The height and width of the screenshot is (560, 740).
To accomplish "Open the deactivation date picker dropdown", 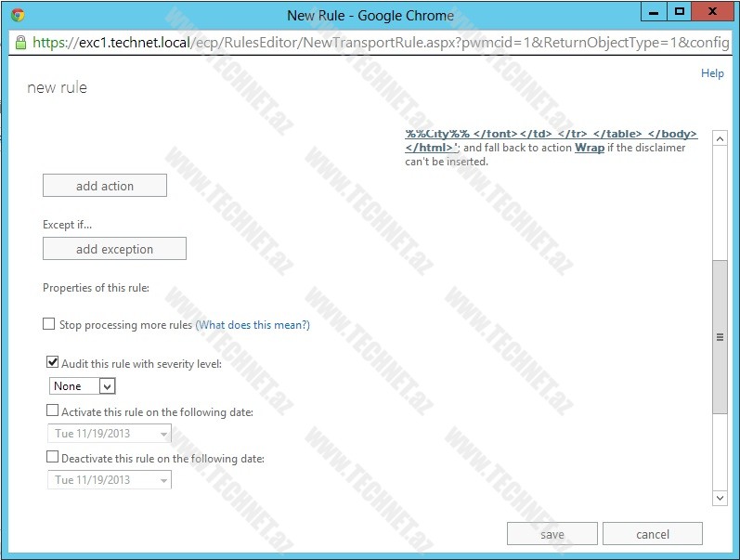I will click(x=164, y=480).
